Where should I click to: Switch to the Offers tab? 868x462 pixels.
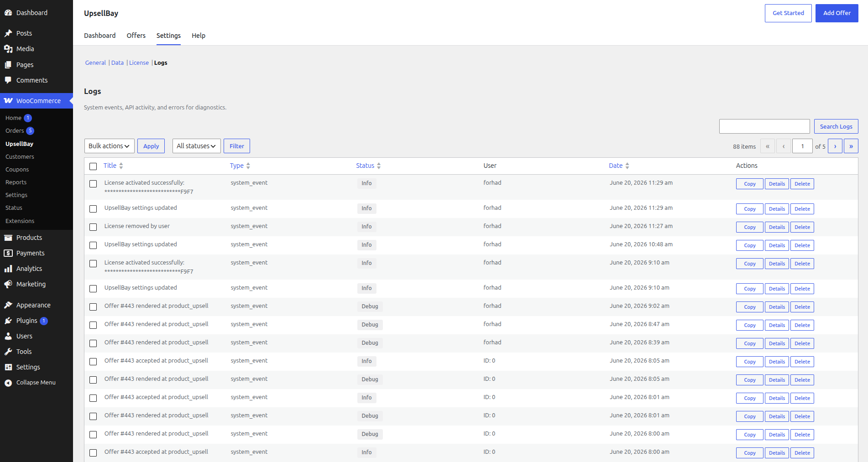tap(136, 36)
